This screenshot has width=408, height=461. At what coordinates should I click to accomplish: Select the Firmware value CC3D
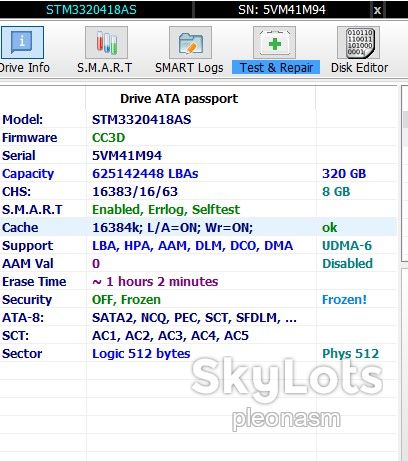[109, 138]
